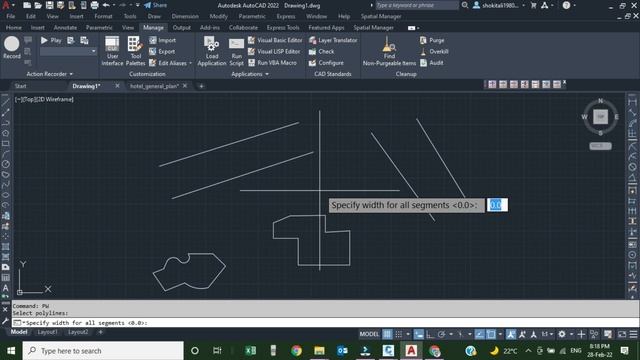The height and width of the screenshot is (360, 640).
Task: Click the Audit tool
Action: (x=431, y=63)
